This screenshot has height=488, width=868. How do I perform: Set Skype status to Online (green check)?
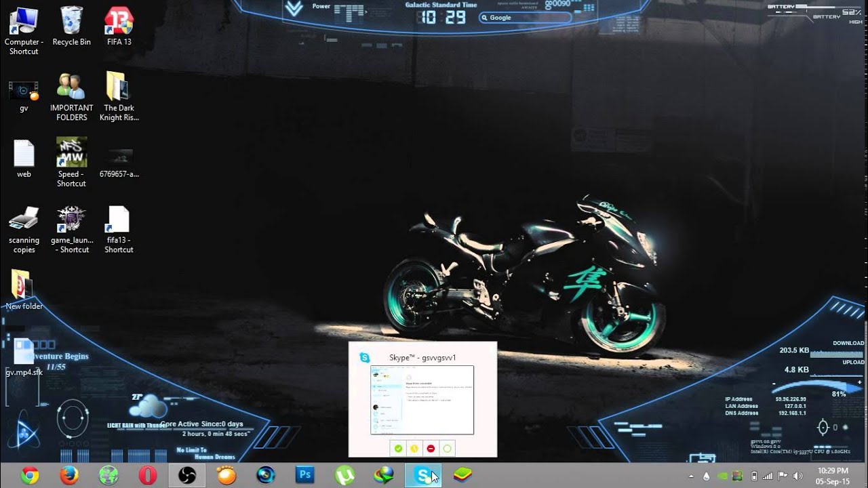click(398, 449)
